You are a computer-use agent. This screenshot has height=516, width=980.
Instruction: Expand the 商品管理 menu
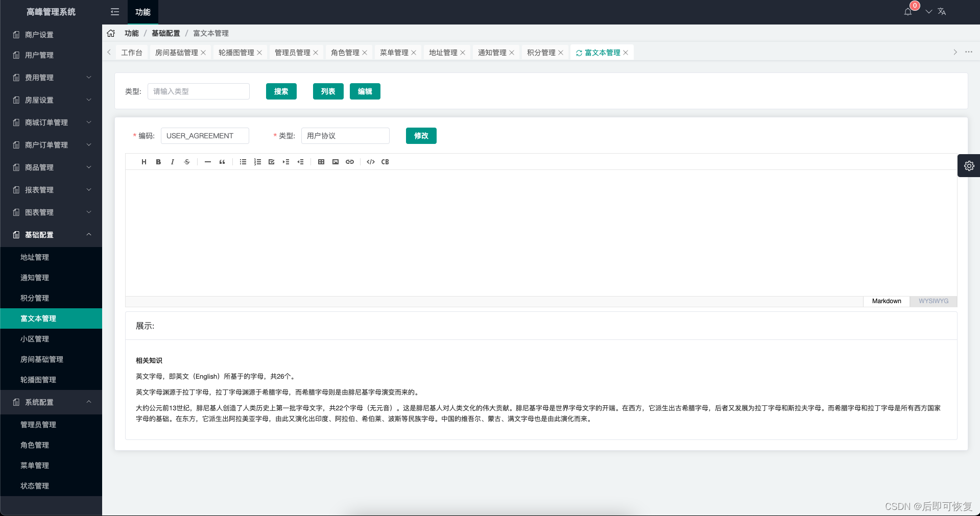[51, 167]
